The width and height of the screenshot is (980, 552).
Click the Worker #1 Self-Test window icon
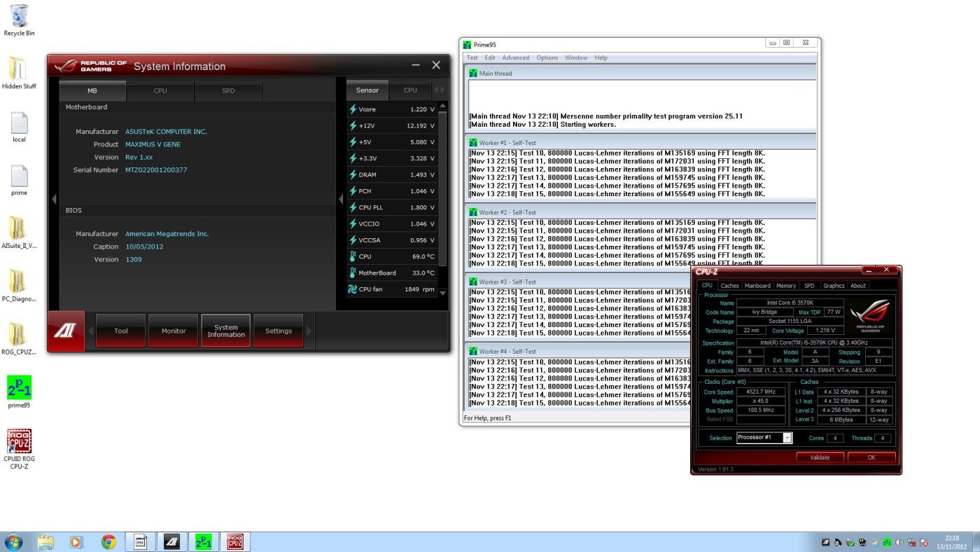pos(473,142)
